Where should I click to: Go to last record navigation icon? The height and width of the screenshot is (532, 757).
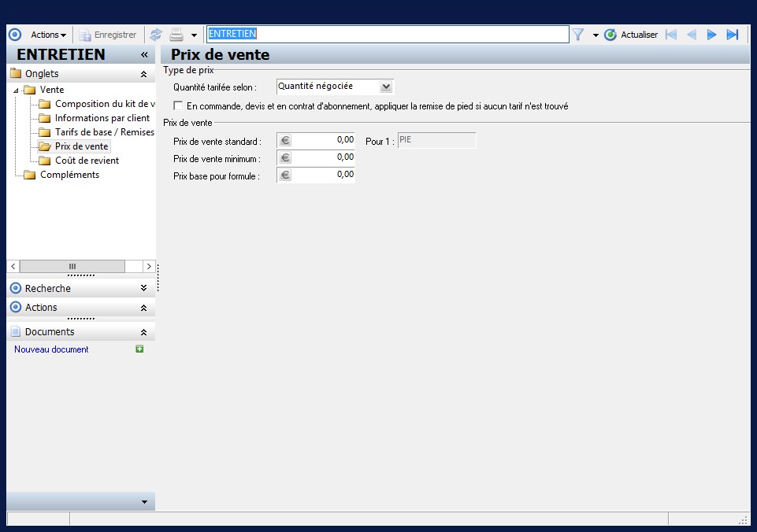(x=733, y=35)
